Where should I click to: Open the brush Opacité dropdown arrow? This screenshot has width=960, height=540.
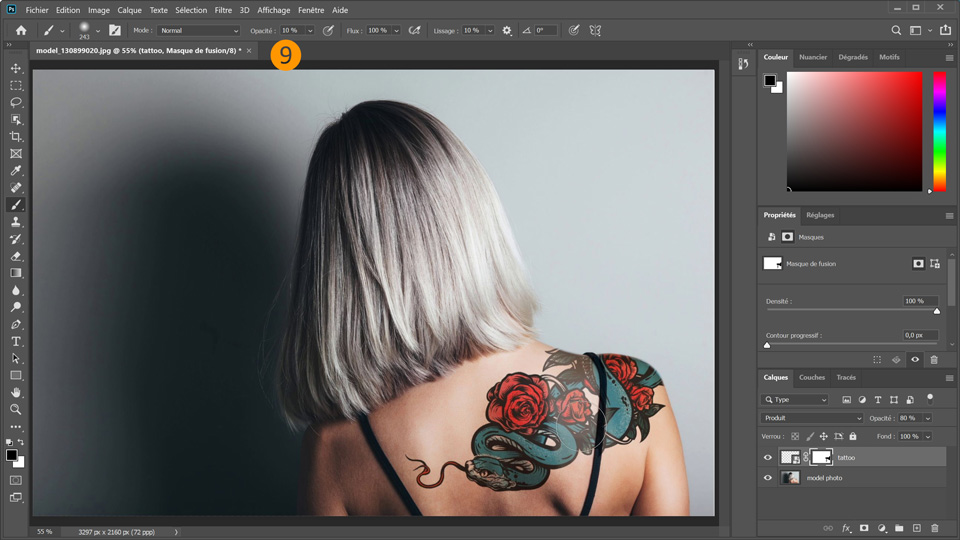(310, 31)
